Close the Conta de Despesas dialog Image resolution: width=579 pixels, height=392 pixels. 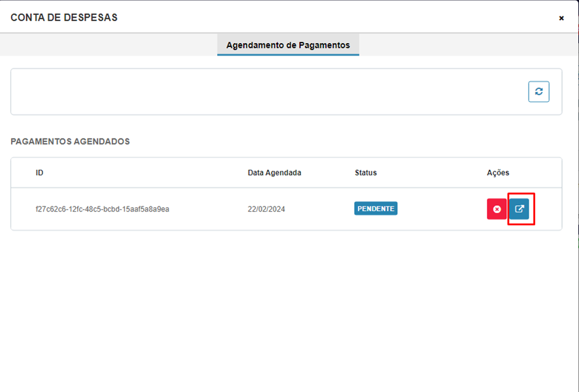point(561,18)
